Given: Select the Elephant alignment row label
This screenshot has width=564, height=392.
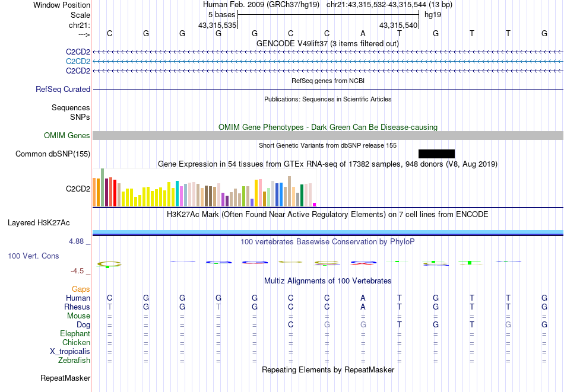Looking at the screenshot, I should (75, 333).
